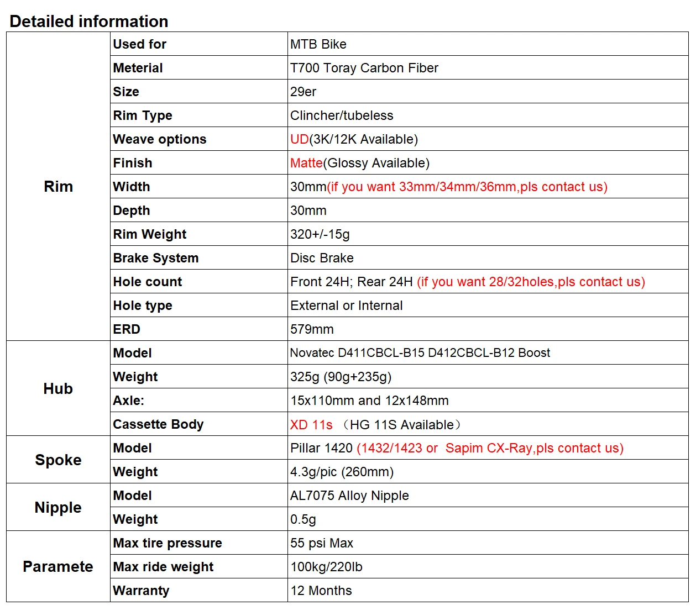
Task: Click the 'Detailed information' heading
Action: [x=89, y=21]
